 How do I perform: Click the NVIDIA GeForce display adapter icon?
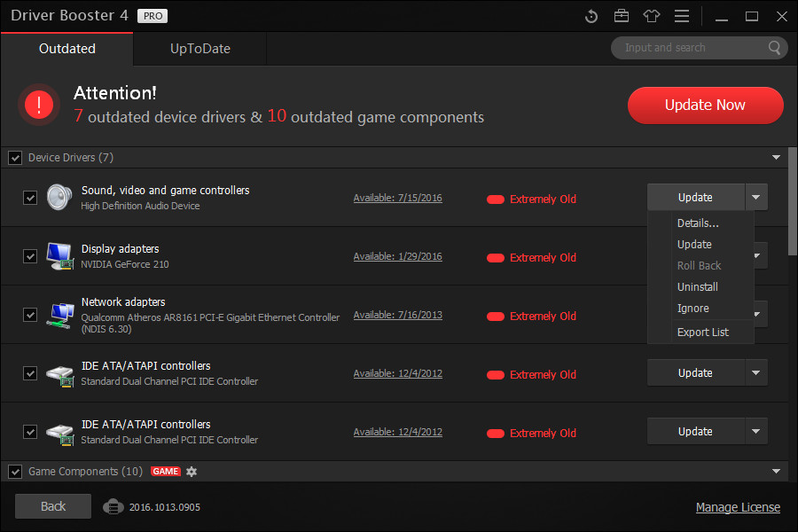tap(59, 256)
